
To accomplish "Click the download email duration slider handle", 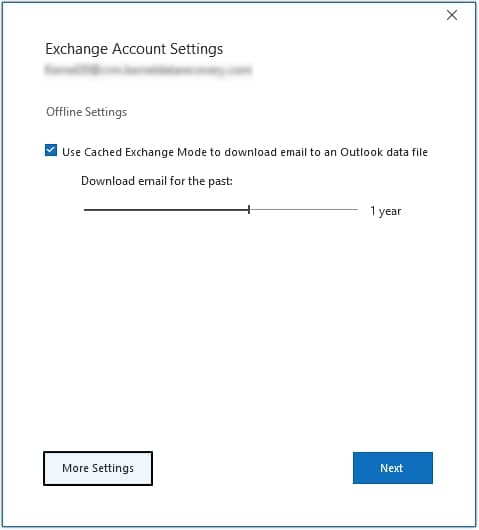I will pyautogui.click(x=249, y=210).
